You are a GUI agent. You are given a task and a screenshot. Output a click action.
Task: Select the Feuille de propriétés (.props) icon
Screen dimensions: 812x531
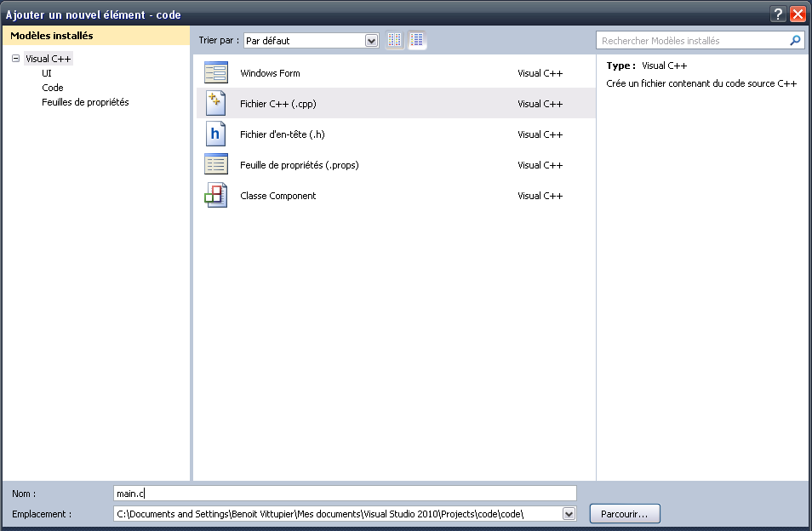pyautogui.click(x=216, y=165)
